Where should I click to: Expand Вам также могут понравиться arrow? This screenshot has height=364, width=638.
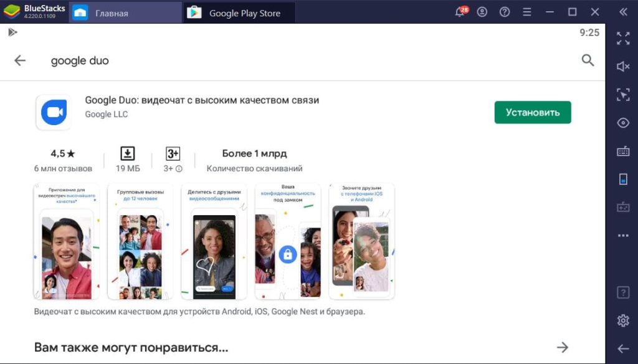(563, 347)
